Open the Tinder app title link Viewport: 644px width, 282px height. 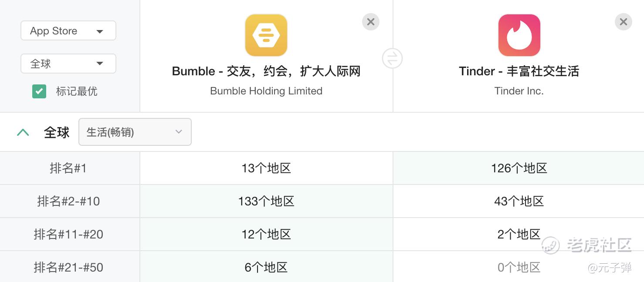519,71
